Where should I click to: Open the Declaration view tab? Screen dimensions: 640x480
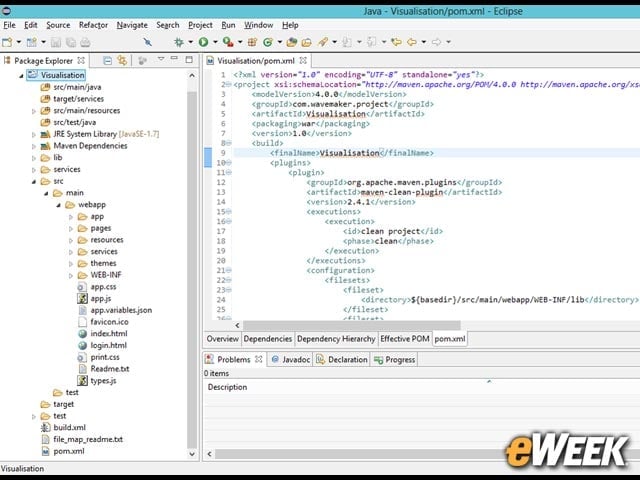(342, 360)
